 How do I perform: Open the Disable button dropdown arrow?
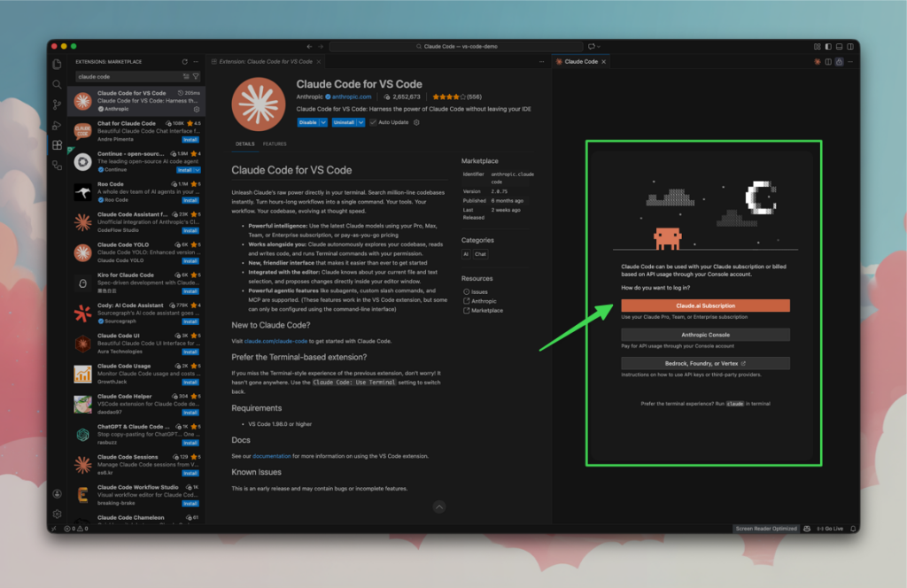tap(323, 122)
